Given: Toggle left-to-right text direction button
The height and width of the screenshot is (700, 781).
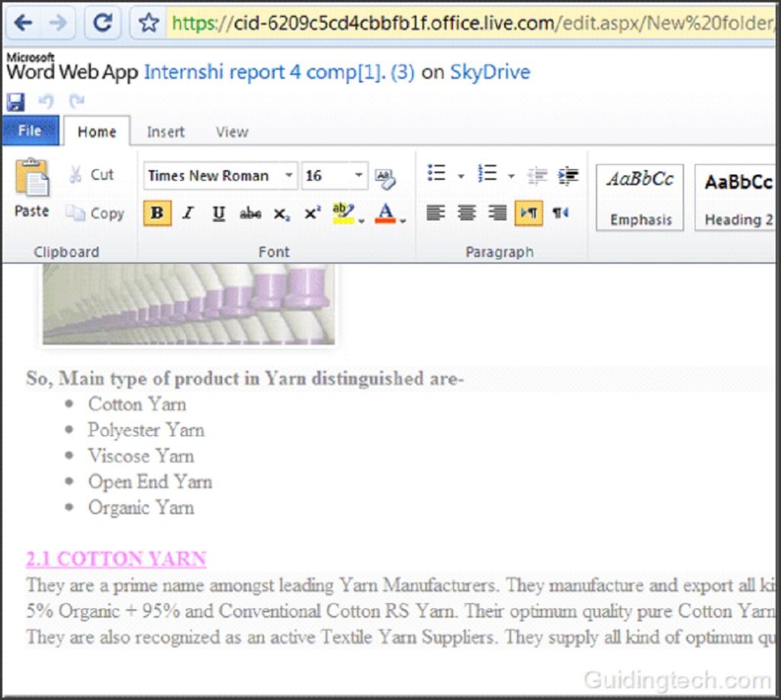Looking at the screenshot, I should tap(529, 213).
